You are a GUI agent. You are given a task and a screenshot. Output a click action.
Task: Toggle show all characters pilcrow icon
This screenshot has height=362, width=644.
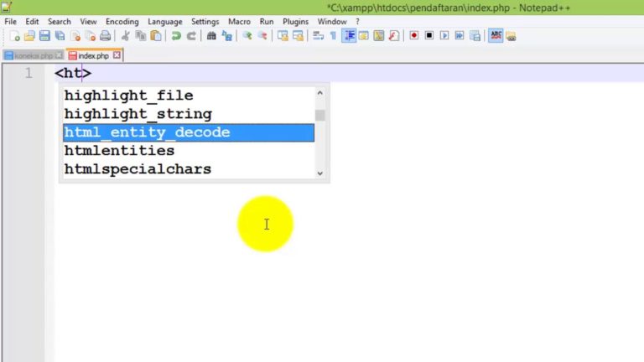333,36
